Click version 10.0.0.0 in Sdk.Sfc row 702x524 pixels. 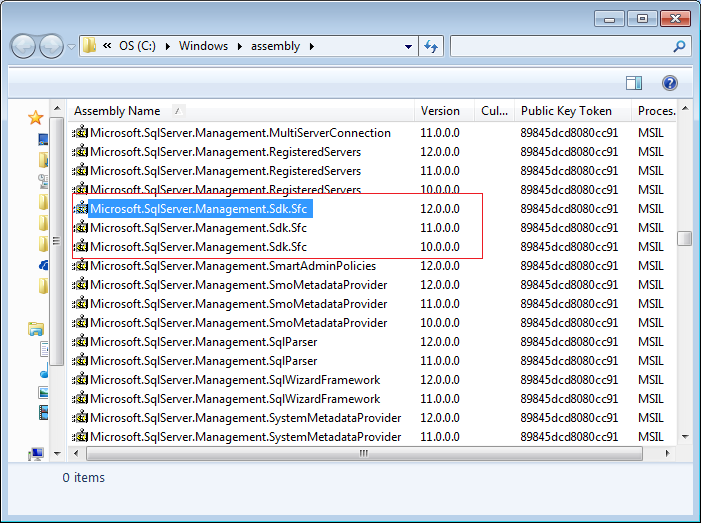click(440, 247)
